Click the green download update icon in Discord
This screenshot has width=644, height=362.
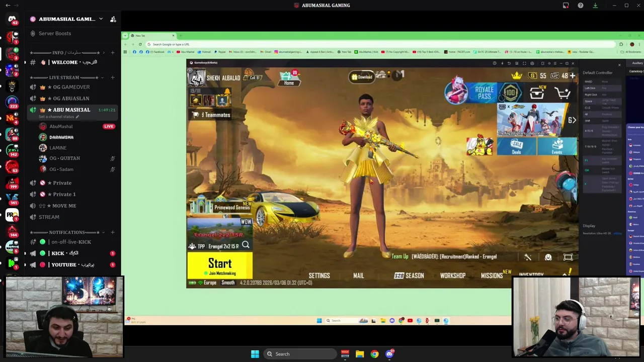[595, 6]
